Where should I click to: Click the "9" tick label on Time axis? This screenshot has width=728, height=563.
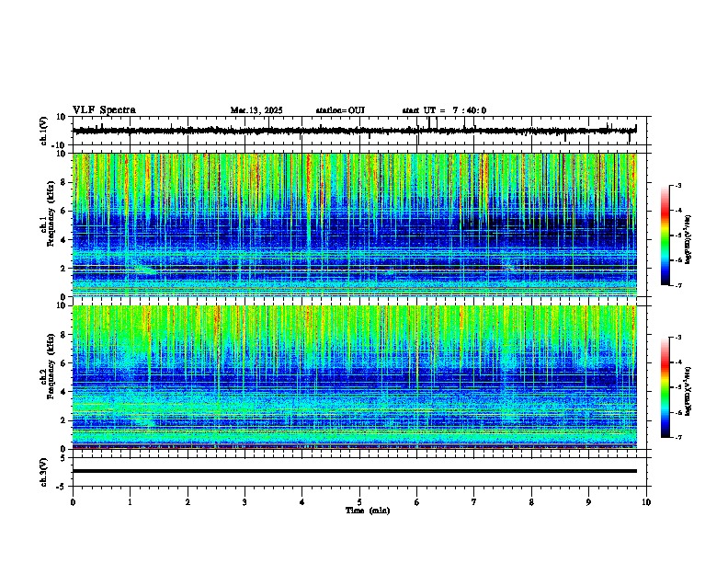coord(588,502)
